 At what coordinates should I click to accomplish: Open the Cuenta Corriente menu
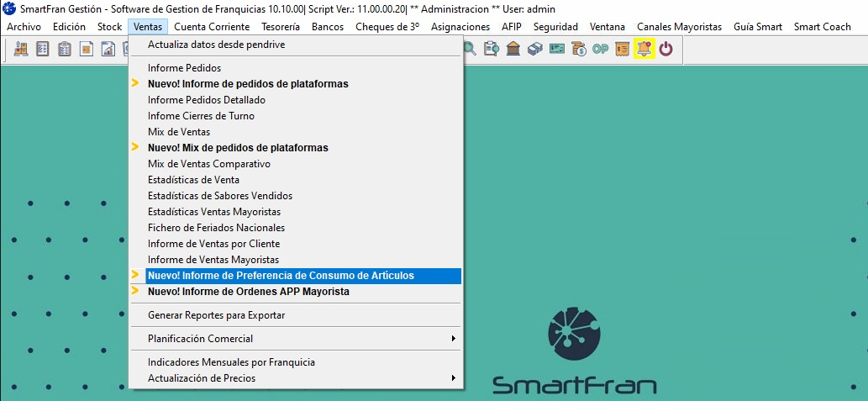[x=212, y=27]
